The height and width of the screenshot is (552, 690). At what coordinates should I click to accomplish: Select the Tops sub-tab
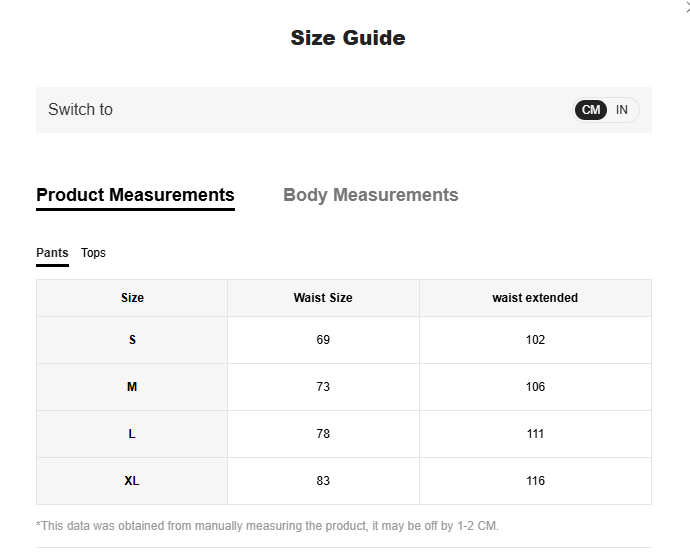pyautogui.click(x=93, y=253)
